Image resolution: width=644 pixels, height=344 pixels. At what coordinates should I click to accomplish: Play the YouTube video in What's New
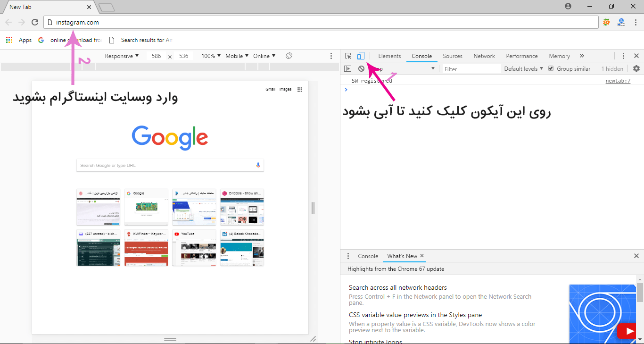tap(626, 331)
